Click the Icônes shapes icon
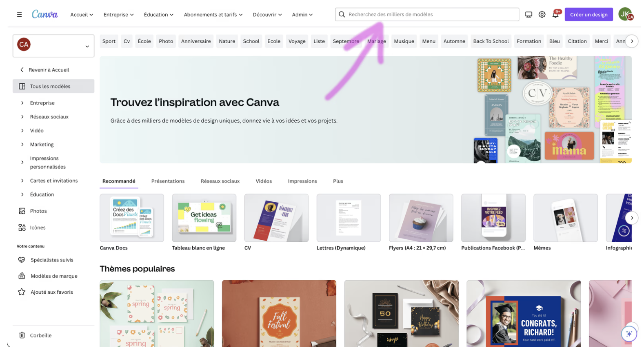 [x=22, y=228]
